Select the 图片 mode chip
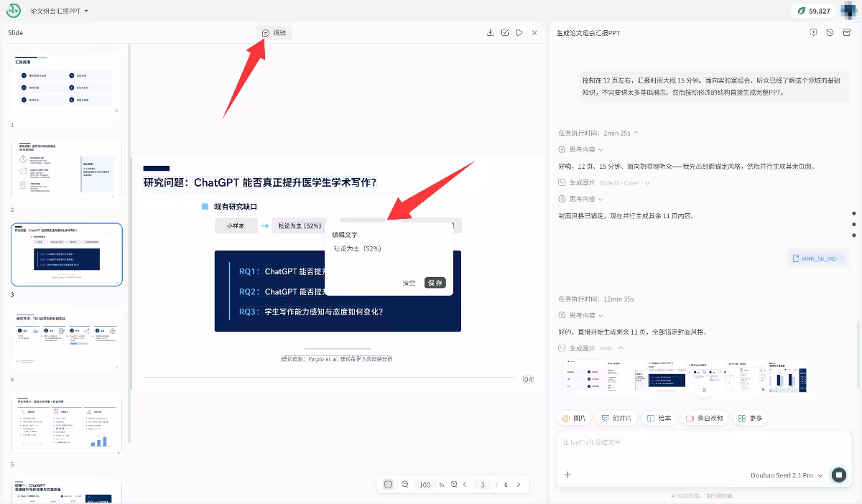862x504 pixels. click(x=574, y=418)
